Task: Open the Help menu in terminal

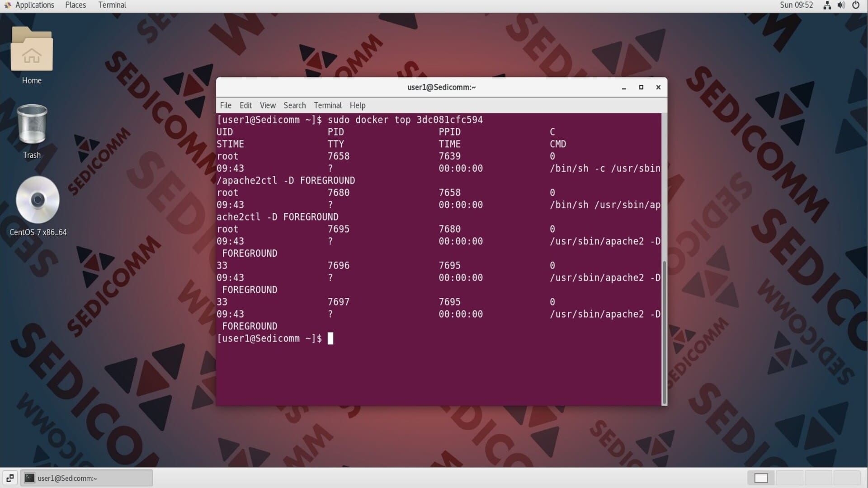Action: tap(358, 105)
